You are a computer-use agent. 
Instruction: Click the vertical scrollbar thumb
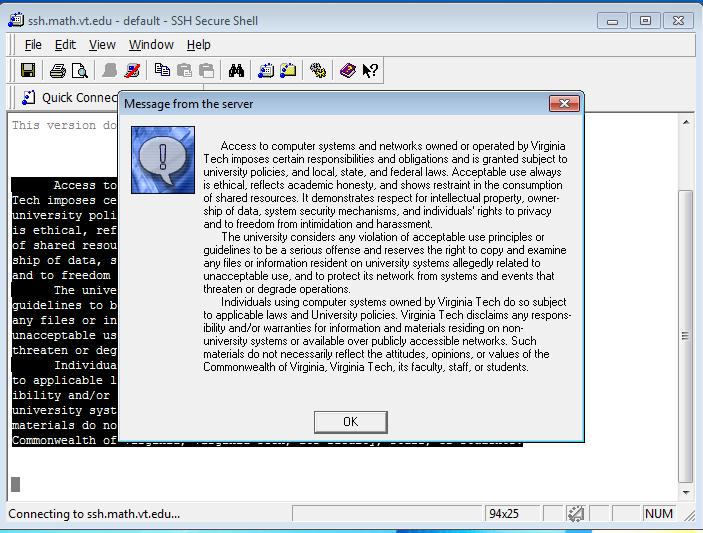tap(686, 336)
